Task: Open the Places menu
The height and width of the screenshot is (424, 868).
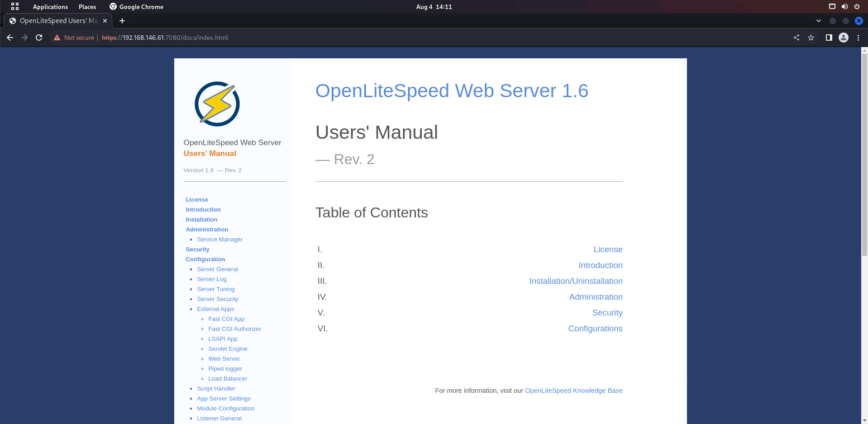Action: pos(87,7)
